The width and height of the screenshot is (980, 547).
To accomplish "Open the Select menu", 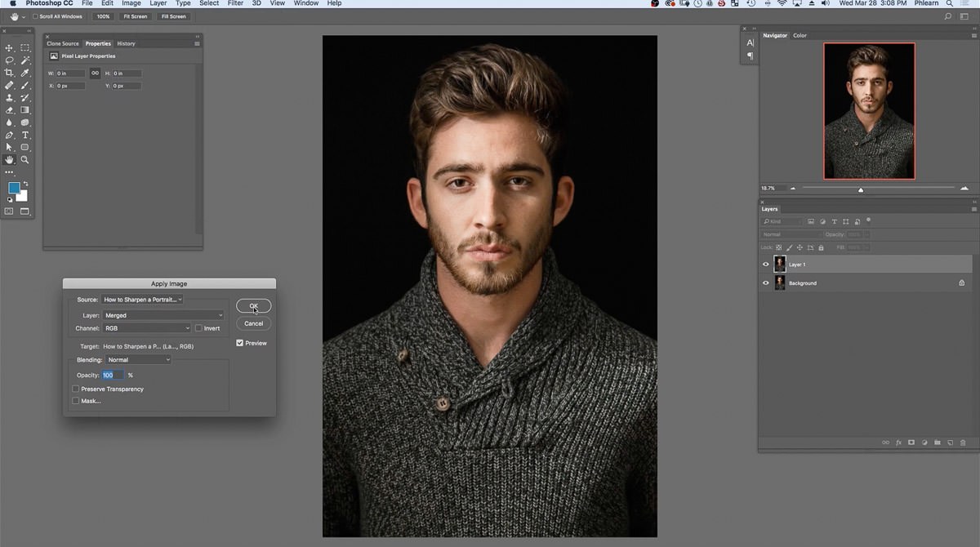I will tap(209, 3).
